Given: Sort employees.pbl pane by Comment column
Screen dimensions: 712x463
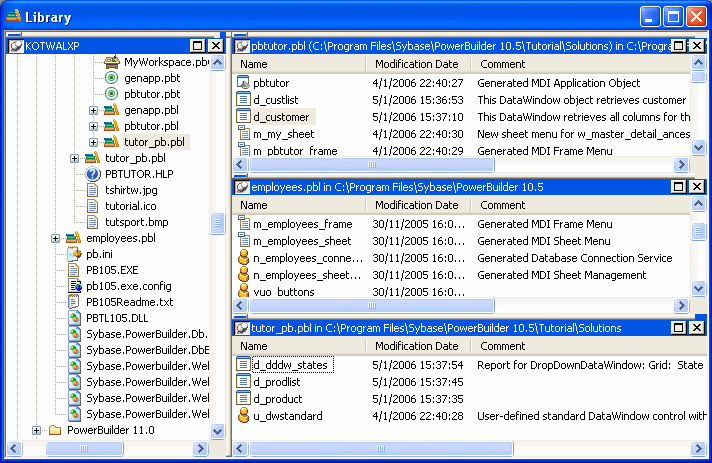Looking at the screenshot, I should pyautogui.click(x=581, y=205).
